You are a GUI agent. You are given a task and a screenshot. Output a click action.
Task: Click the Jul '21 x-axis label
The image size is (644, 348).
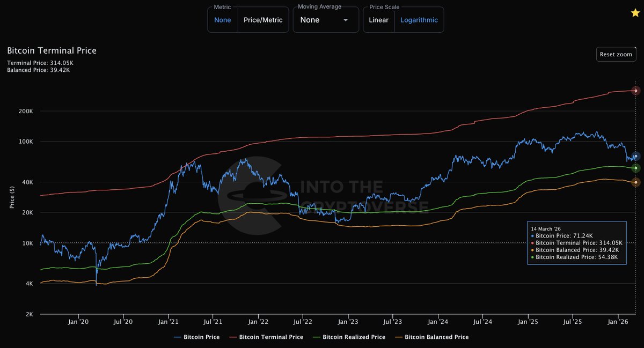click(x=213, y=322)
